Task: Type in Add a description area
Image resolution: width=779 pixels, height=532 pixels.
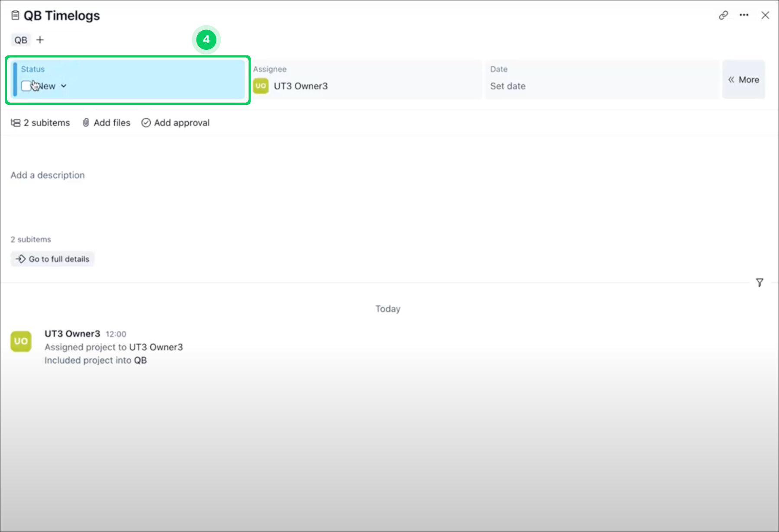Action: coord(48,175)
